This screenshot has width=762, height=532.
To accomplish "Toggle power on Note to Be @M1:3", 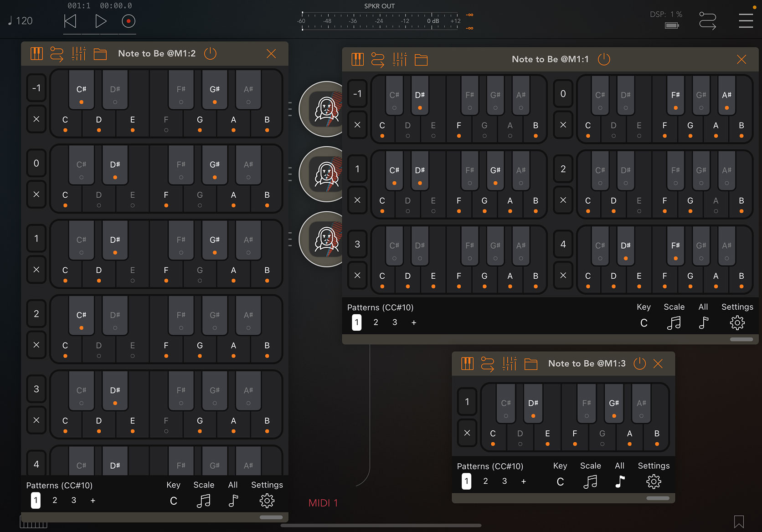I will (639, 363).
